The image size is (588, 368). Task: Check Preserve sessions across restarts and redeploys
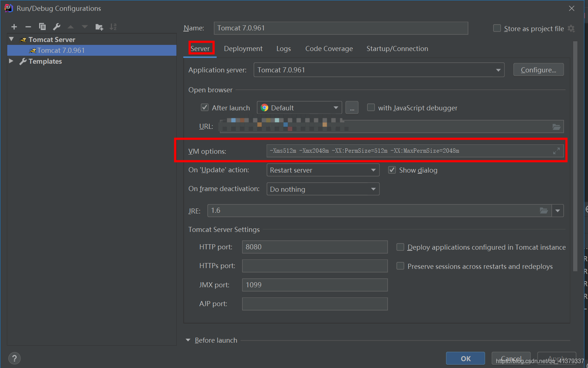(400, 266)
